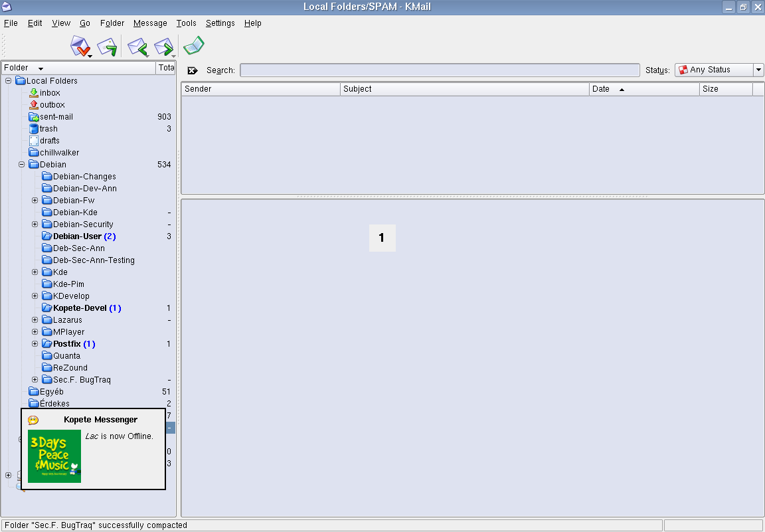Click the Forward envelope toolbar icon
The height and width of the screenshot is (532, 765).
click(x=164, y=47)
